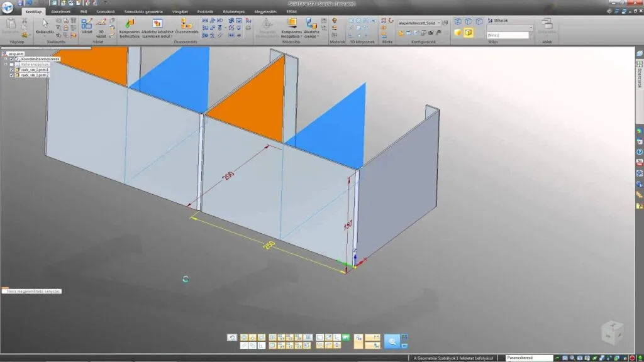644x362 pixels.
Task: Open the Megjelenítés tab
Action: pos(265,12)
